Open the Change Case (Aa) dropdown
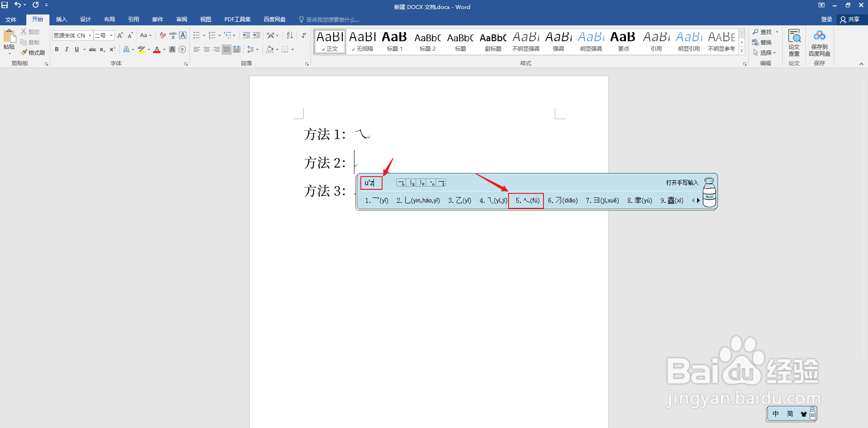The width and height of the screenshot is (868, 428). pyautogui.click(x=145, y=35)
